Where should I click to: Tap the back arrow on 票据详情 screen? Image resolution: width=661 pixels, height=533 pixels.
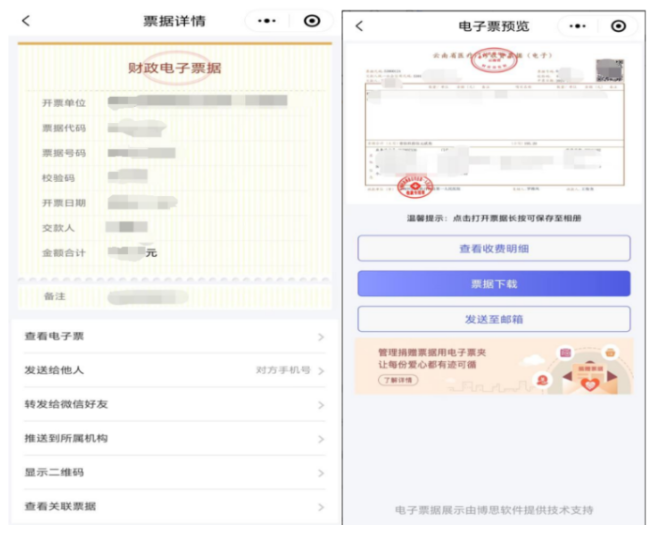(26, 21)
